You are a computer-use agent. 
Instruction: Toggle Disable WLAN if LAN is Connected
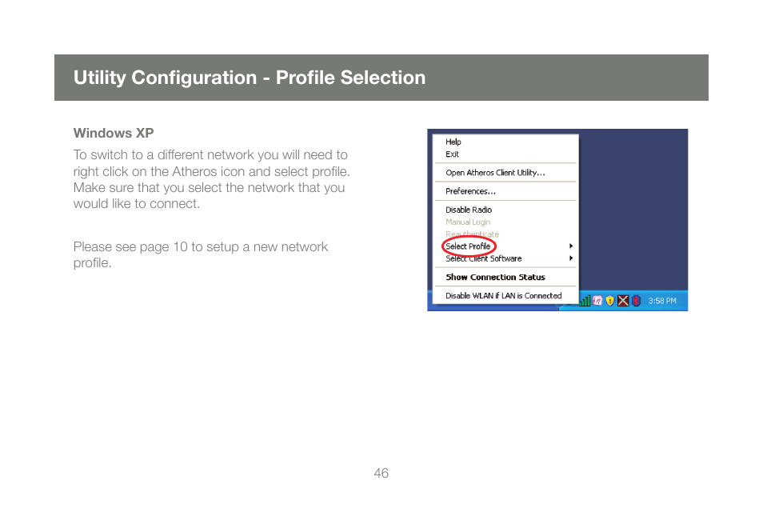click(x=505, y=295)
